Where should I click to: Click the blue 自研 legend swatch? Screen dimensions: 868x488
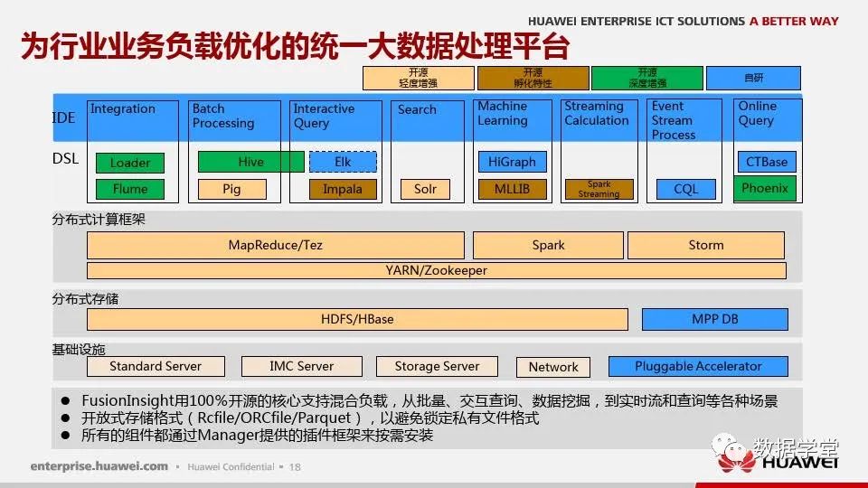tap(753, 78)
